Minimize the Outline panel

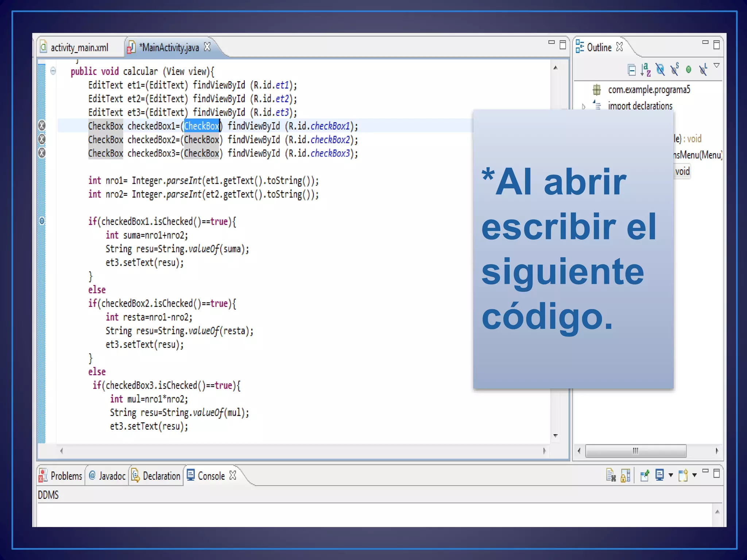point(705,43)
